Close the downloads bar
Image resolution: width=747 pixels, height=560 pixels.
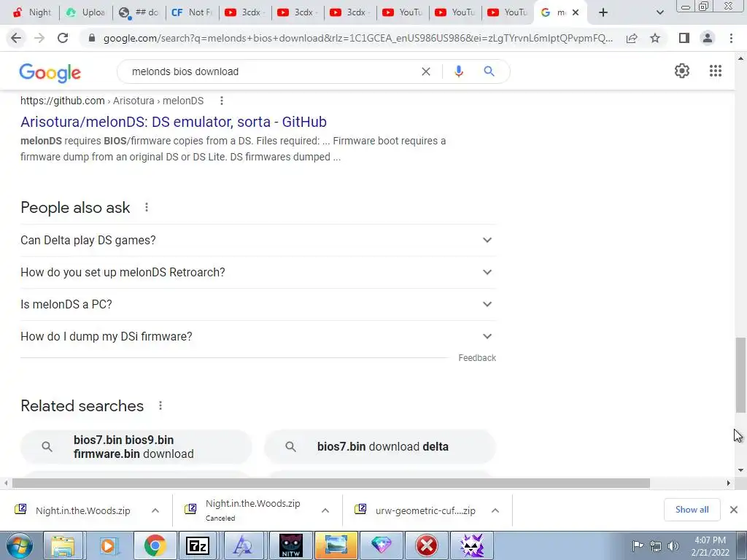[734, 510]
